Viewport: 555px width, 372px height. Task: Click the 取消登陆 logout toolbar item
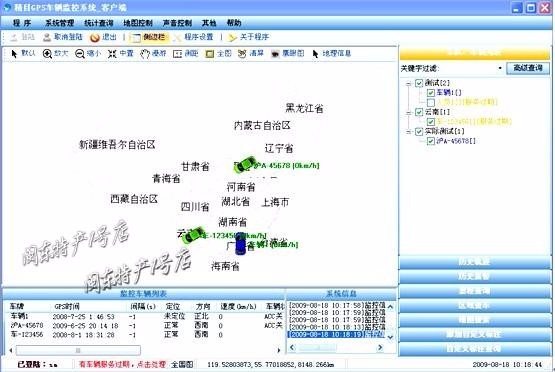(x=63, y=37)
